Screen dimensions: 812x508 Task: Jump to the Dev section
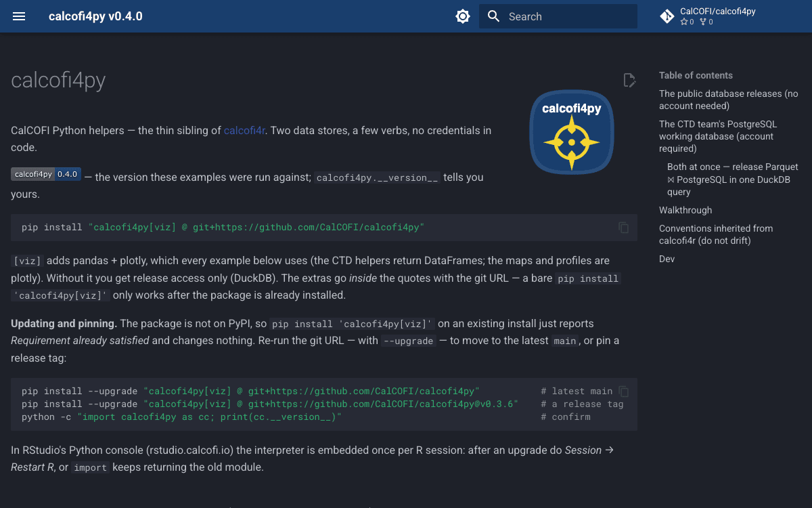[667, 259]
